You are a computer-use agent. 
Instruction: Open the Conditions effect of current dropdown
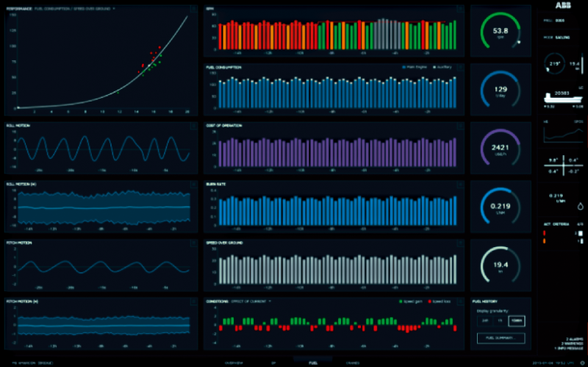pos(270,302)
